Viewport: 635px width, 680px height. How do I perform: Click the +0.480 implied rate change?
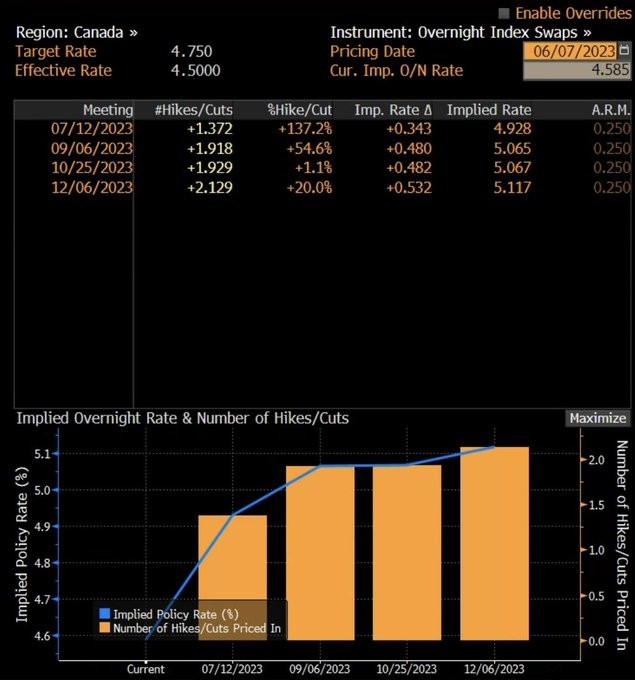point(409,148)
